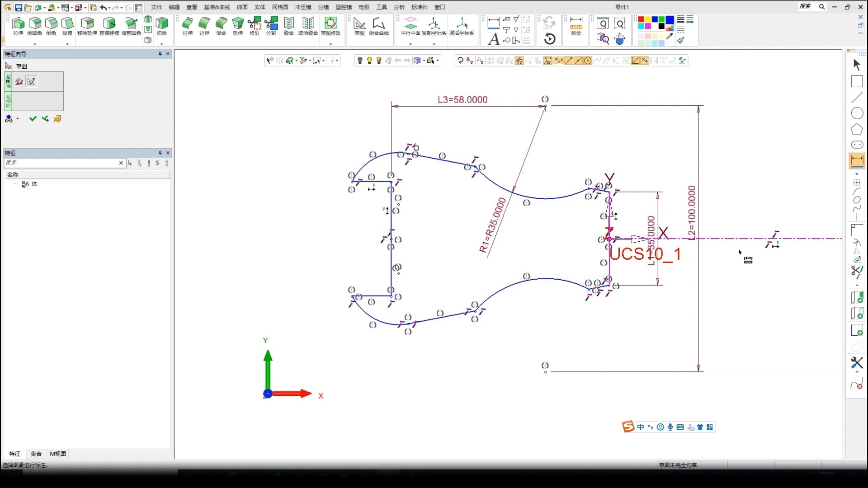Pick the rectangle drawing tool in right sidebar

[x=857, y=82]
